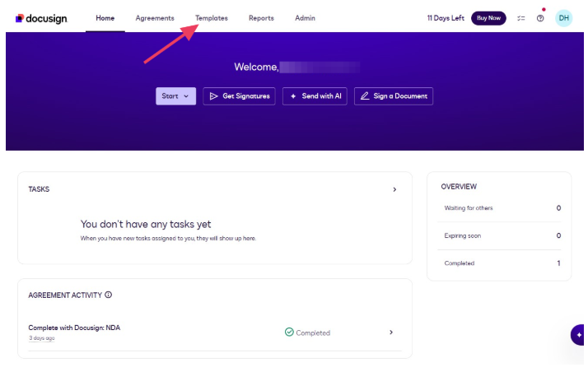Open Completed overview row
588x372 pixels.
(500, 263)
